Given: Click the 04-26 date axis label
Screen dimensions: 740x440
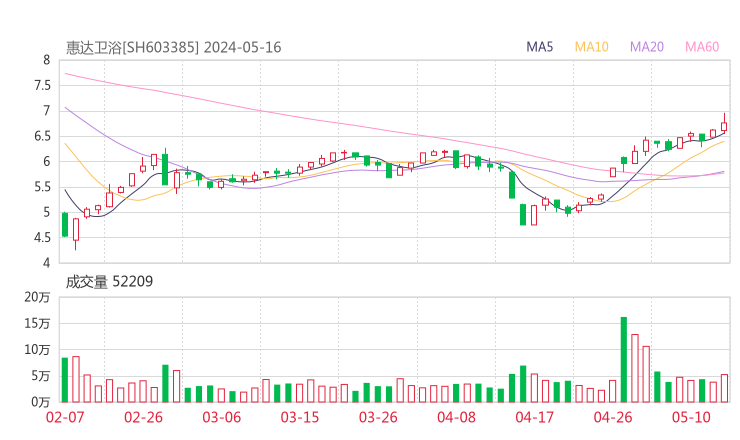Looking at the screenshot, I should [x=613, y=417].
